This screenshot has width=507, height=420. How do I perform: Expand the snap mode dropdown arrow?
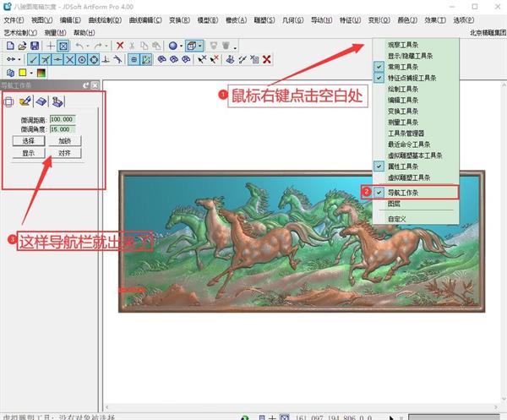pos(19,59)
